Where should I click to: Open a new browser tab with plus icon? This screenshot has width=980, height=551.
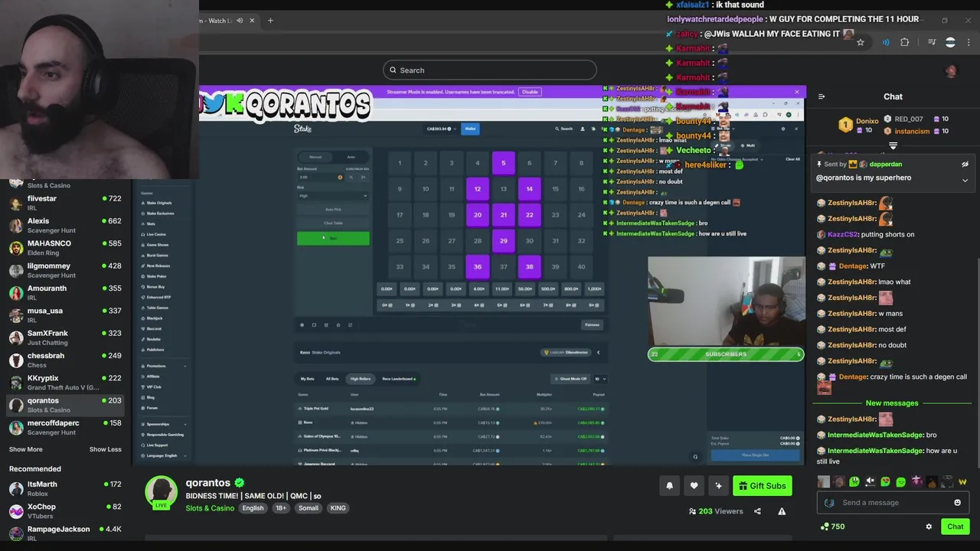point(269,21)
